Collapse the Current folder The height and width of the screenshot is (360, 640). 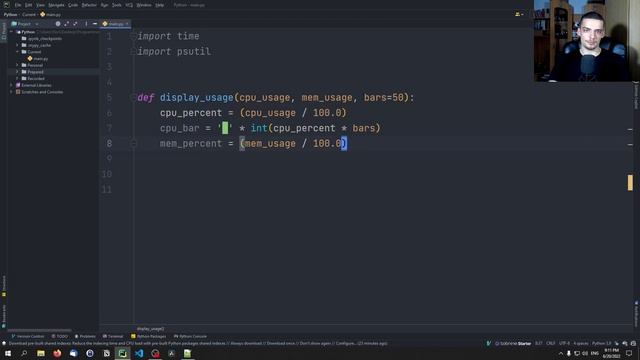18,52
